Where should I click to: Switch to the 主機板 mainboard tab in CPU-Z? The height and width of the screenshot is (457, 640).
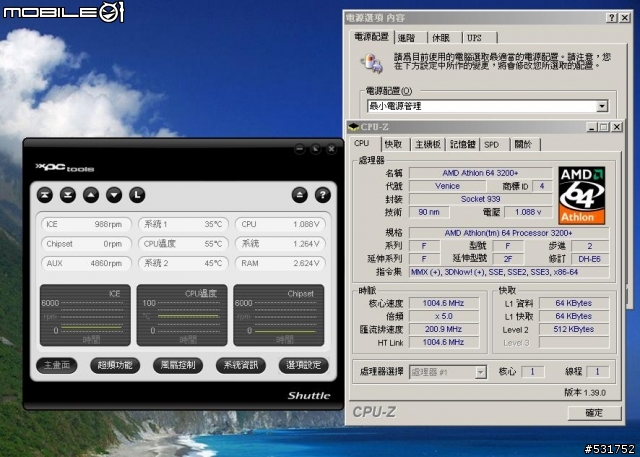click(x=428, y=144)
